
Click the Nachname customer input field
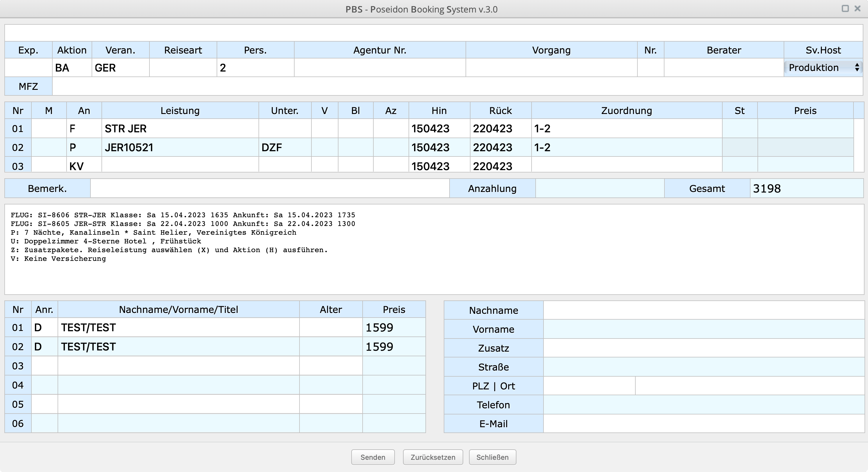tap(704, 310)
